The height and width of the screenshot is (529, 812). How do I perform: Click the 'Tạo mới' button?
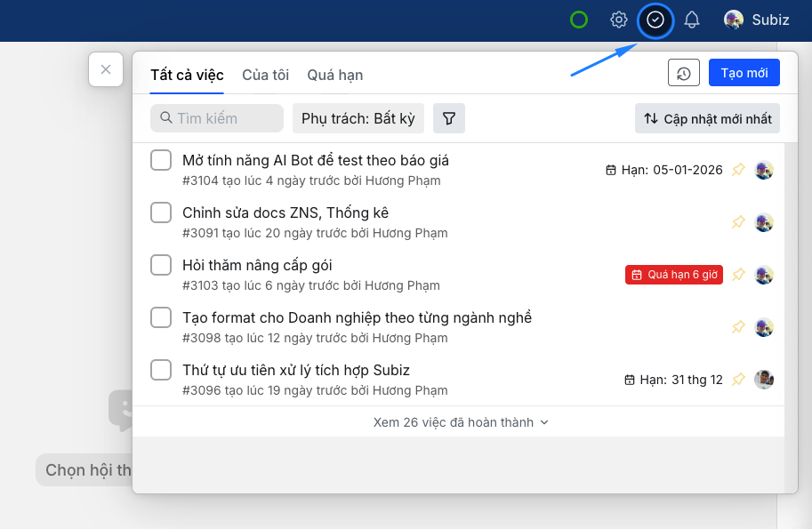(x=744, y=73)
